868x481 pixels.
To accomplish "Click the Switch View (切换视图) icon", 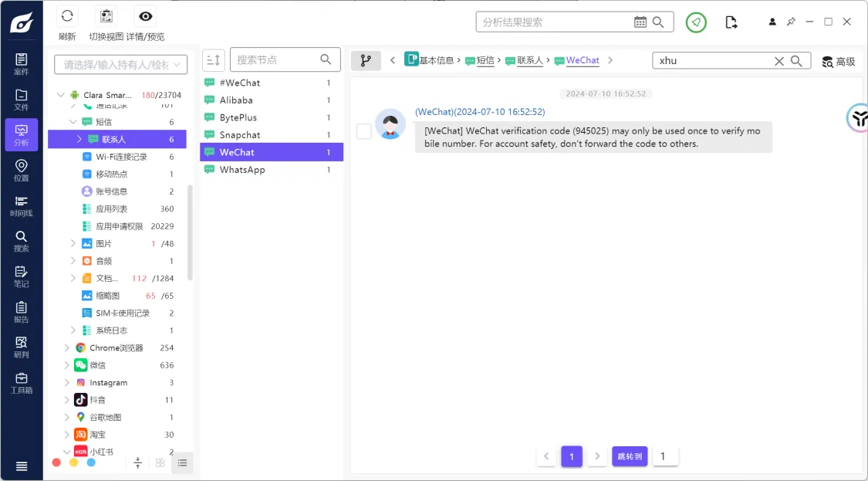I will pyautogui.click(x=106, y=16).
